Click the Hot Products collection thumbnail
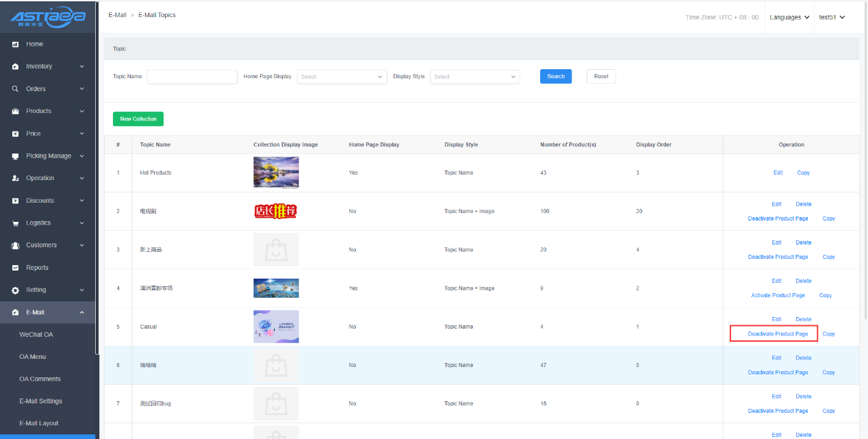The image size is (868, 439). 276,173
